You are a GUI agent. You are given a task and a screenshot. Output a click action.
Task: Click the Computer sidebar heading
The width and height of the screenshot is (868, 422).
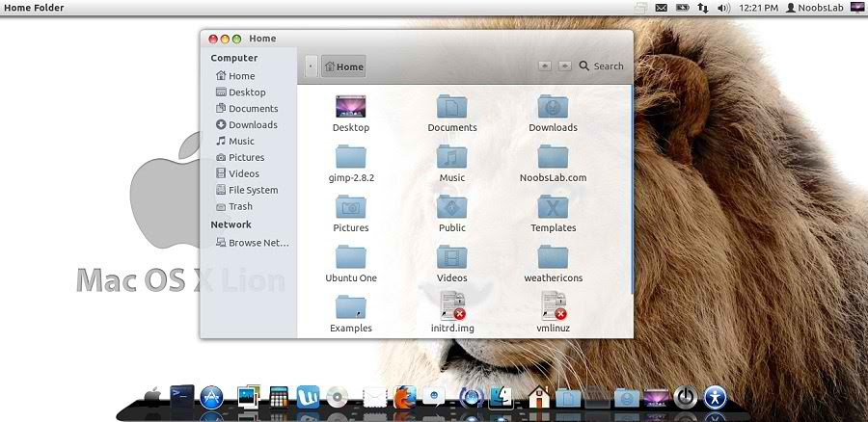(x=234, y=58)
